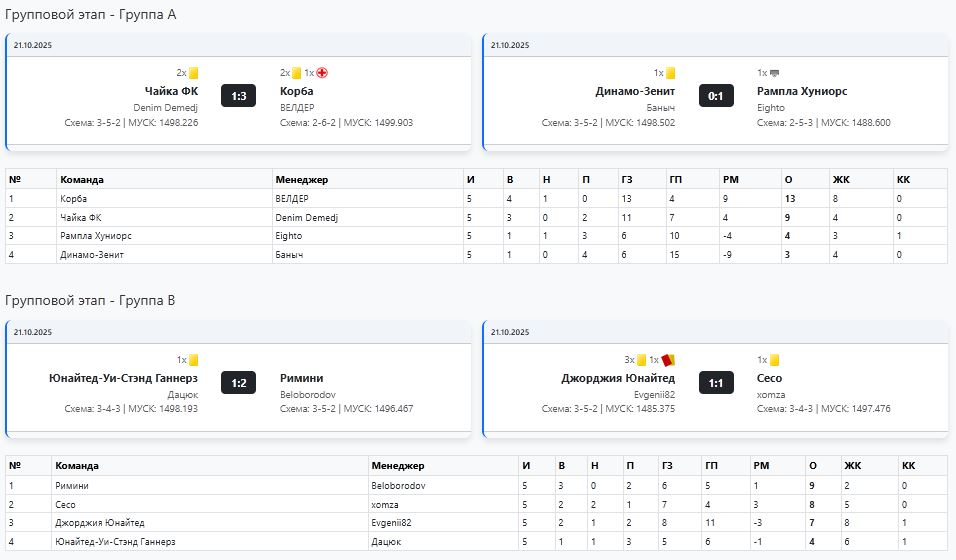Click the Менеджер column header in Group A table

point(301,179)
